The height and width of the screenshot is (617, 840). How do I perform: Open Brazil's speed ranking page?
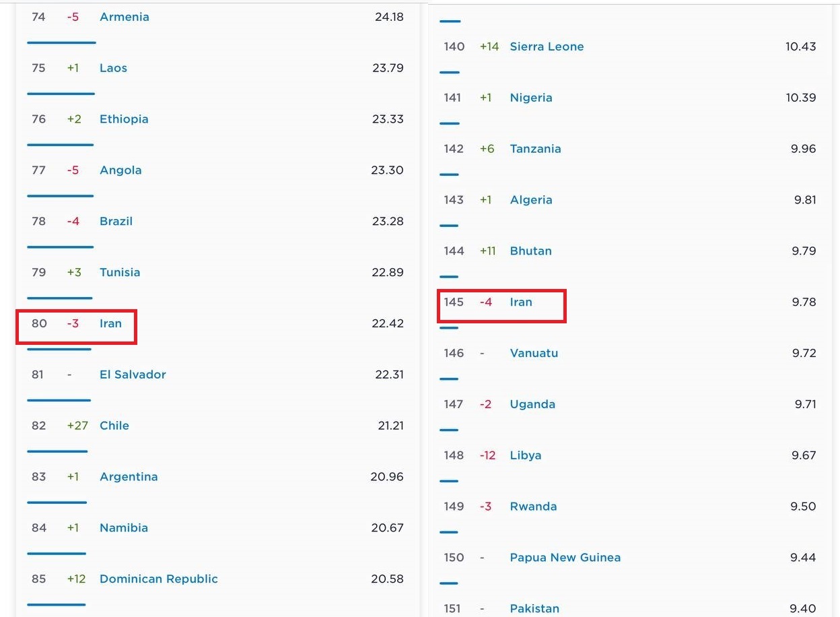tap(116, 222)
